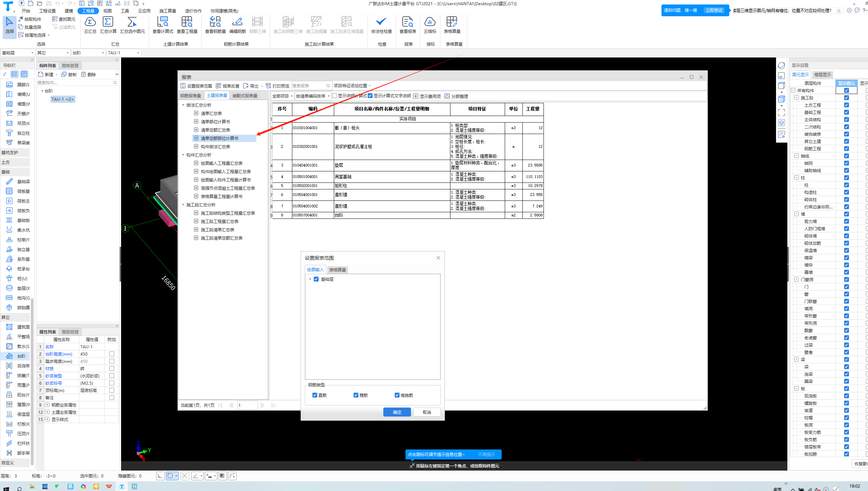Click the 云汇总 cloud summary icon

pyautogui.click(x=90, y=22)
